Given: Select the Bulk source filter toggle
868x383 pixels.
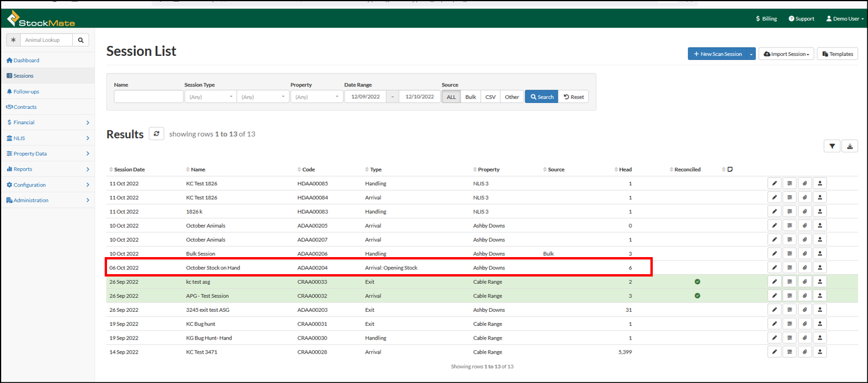Looking at the screenshot, I should click(470, 96).
